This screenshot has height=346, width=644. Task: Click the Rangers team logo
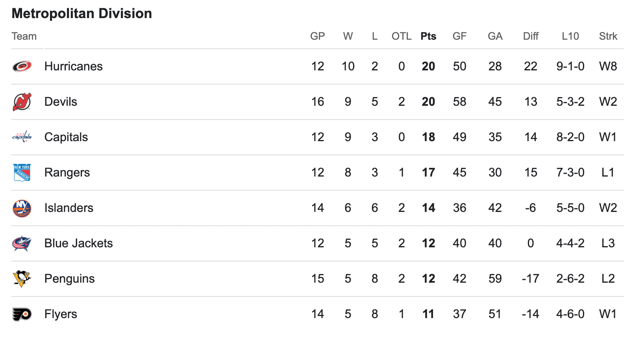pos(22,173)
